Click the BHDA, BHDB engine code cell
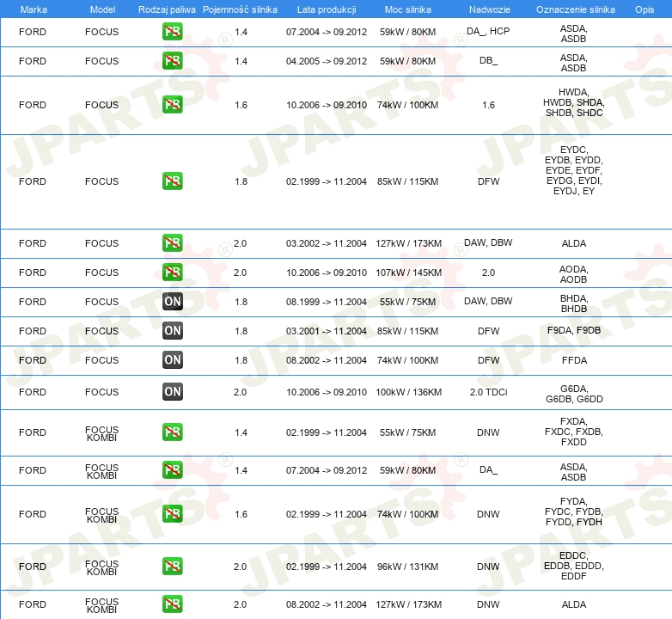Viewport: 672px width, 619px height. coord(574,303)
